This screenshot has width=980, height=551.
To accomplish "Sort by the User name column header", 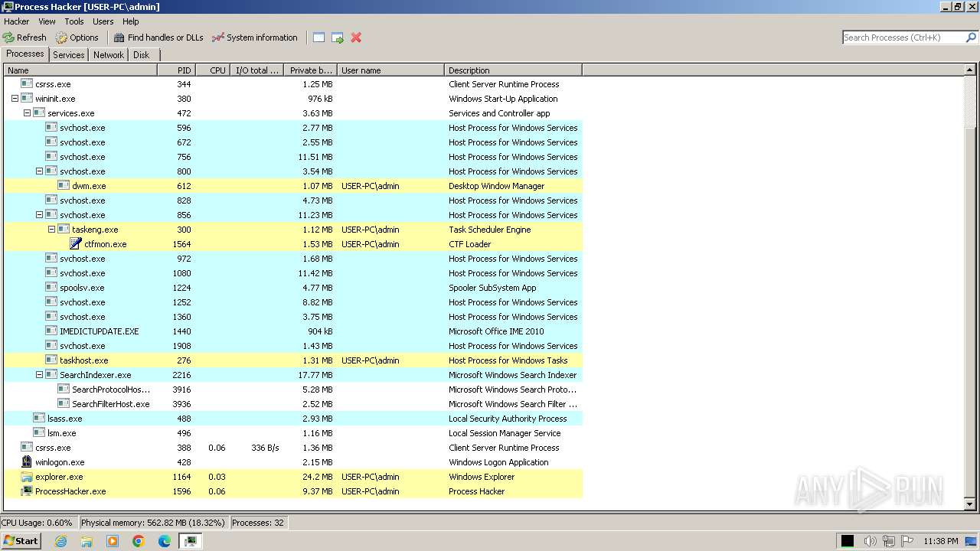I will point(390,70).
